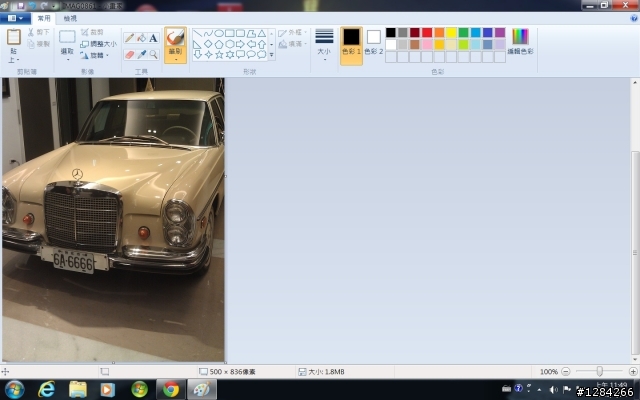Select the Magnifier tool
The width and height of the screenshot is (640, 400).
click(153, 54)
